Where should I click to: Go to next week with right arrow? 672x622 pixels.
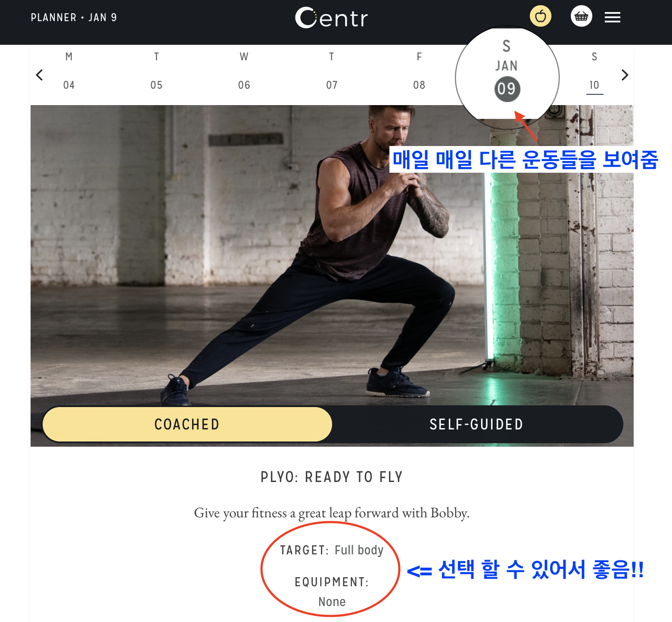625,75
